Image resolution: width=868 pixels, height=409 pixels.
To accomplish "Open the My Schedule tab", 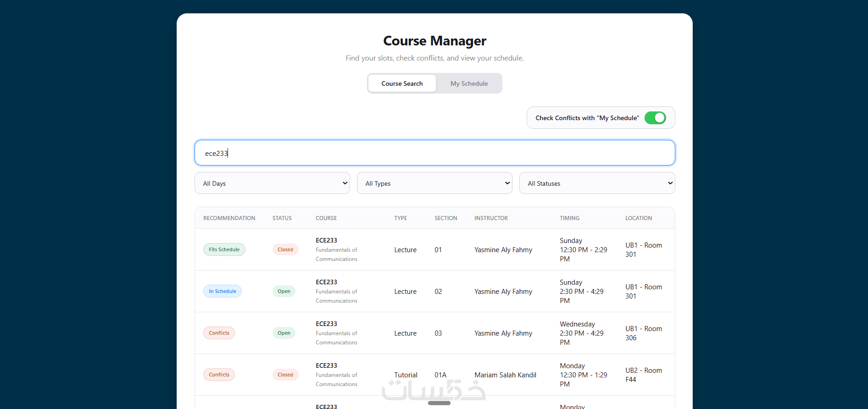I will [469, 83].
